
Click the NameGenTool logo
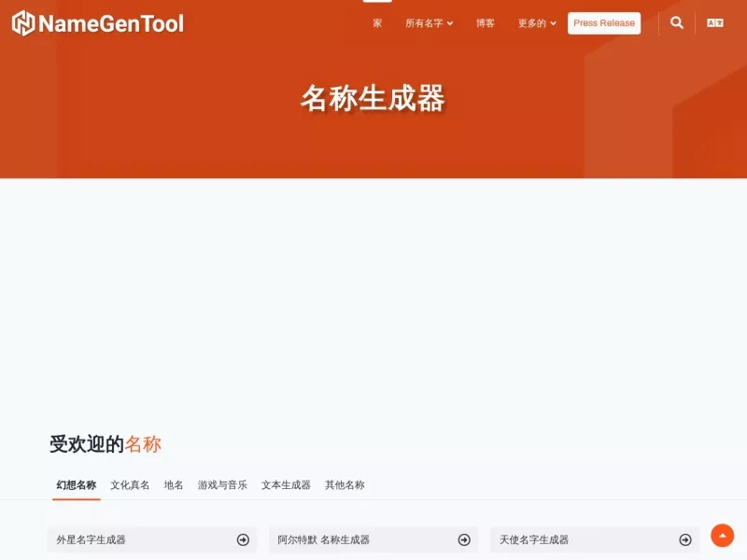pos(98,23)
